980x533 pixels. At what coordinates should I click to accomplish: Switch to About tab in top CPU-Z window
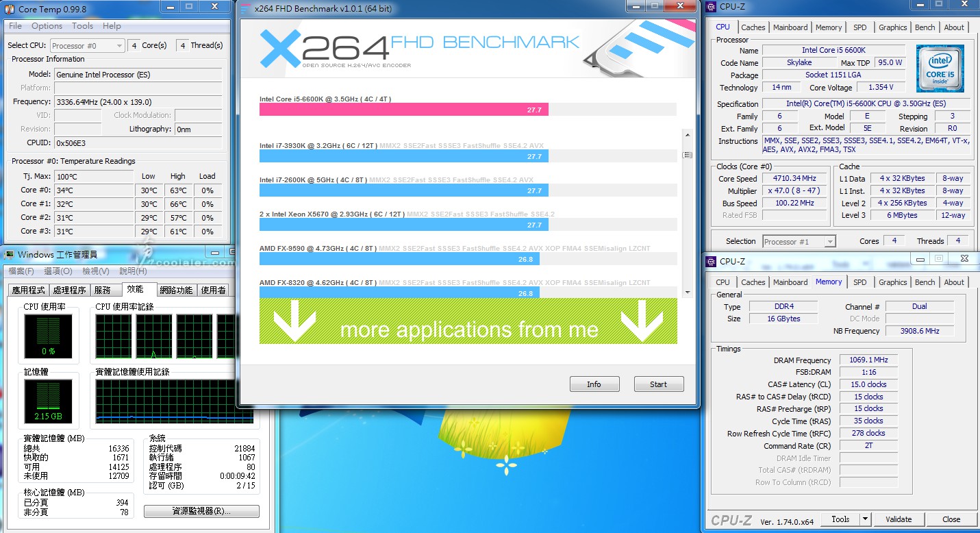click(x=954, y=27)
